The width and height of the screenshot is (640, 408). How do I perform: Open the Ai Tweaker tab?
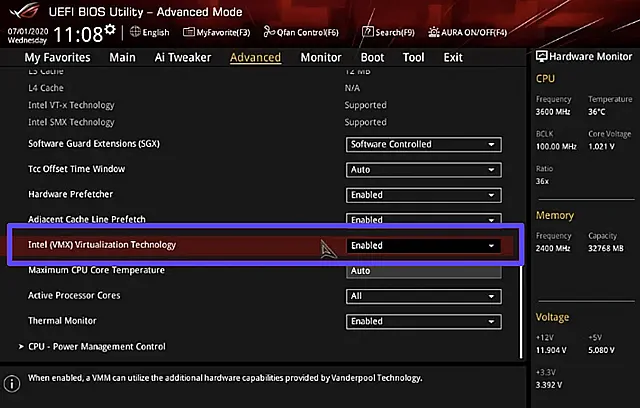tap(182, 58)
